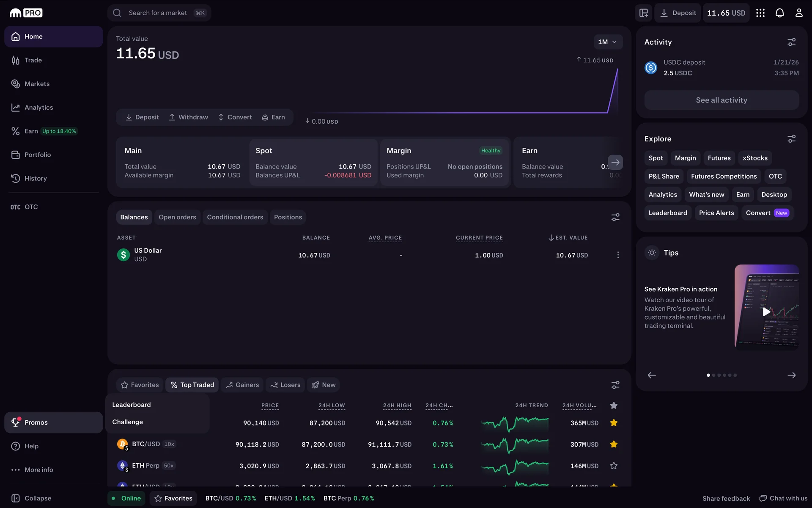Screen dimensions: 812x508
Task: Click the Withdraw button
Action: (189, 117)
